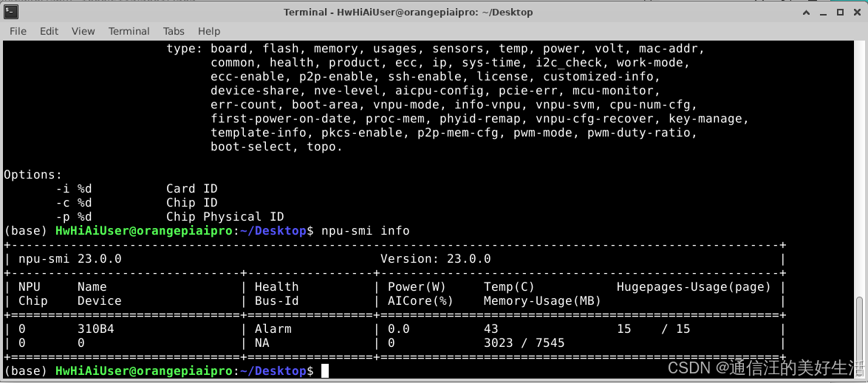Click the "err-count," type entry
Viewport: 868px width, 383px height.
click(x=247, y=105)
